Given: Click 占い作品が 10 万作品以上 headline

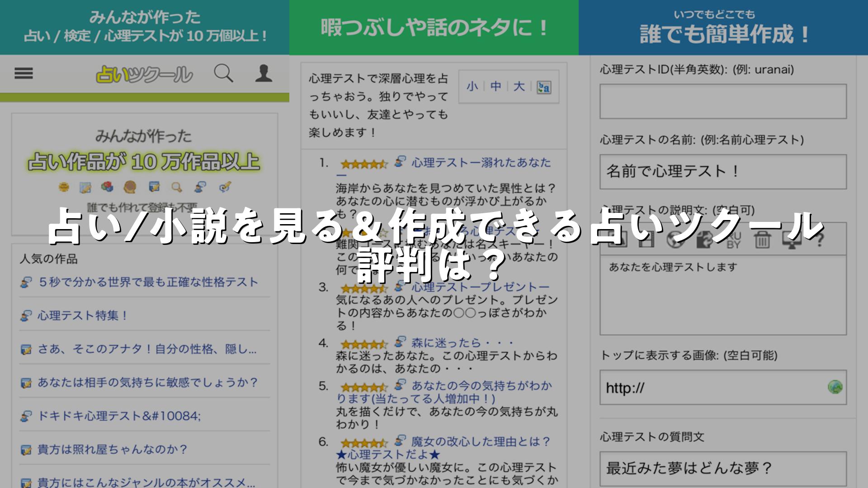Looking at the screenshot, I should pyautogui.click(x=144, y=162).
